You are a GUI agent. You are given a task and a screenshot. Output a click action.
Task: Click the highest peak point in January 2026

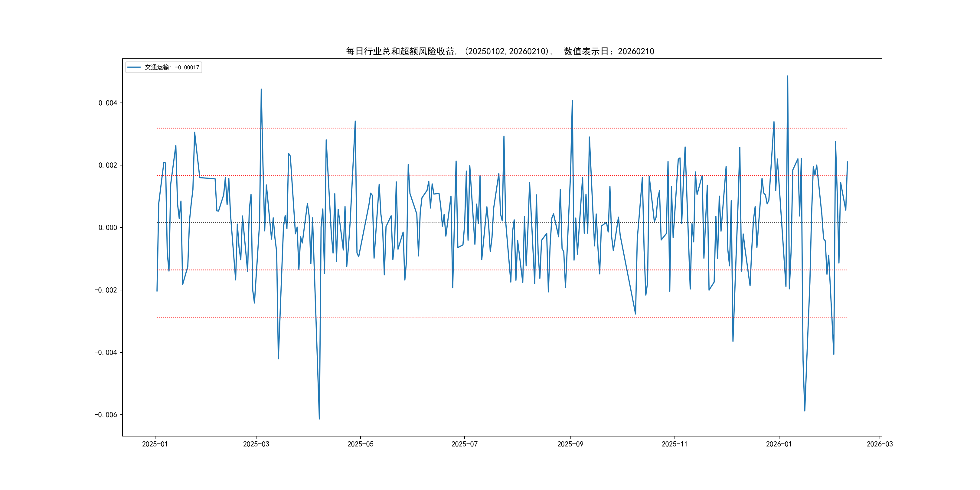pyautogui.click(x=788, y=76)
